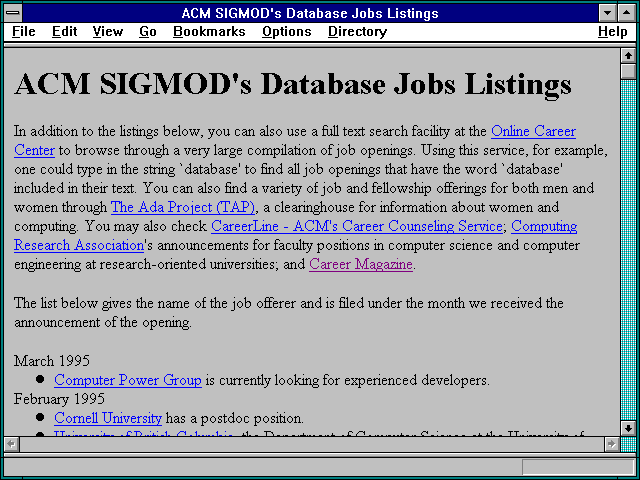Open the window control menu box
This screenshot has height=480, width=640.
click(x=13, y=13)
